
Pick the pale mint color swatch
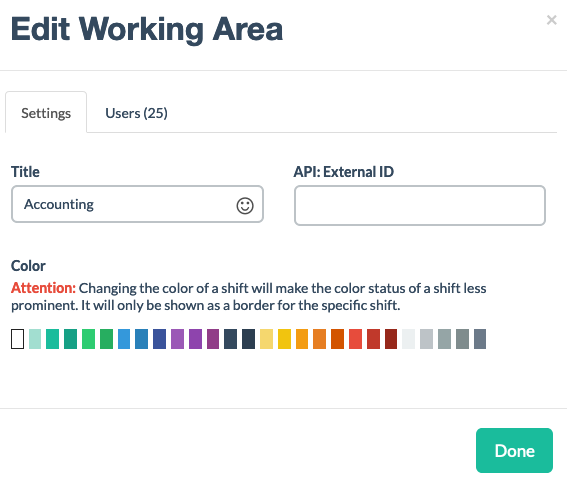pyautogui.click(x=35, y=339)
